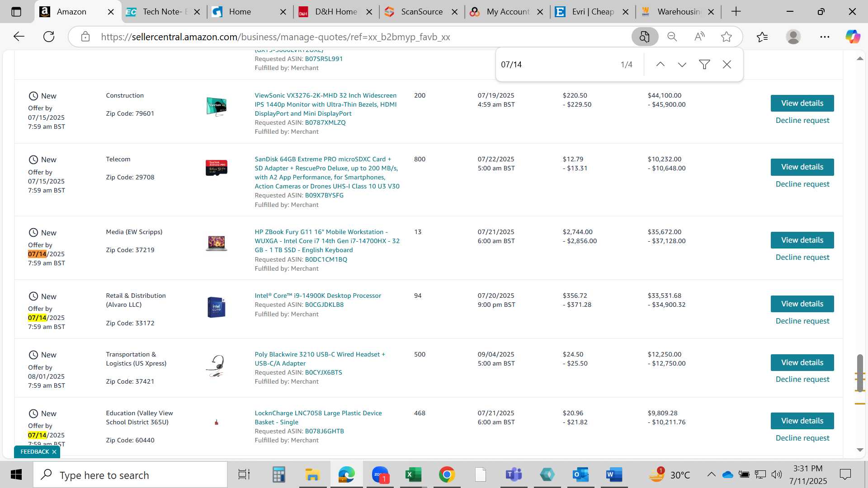Close the Tech Note tab
Image resolution: width=868 pixels, height=488 pixels.
(x=197, y=12)
